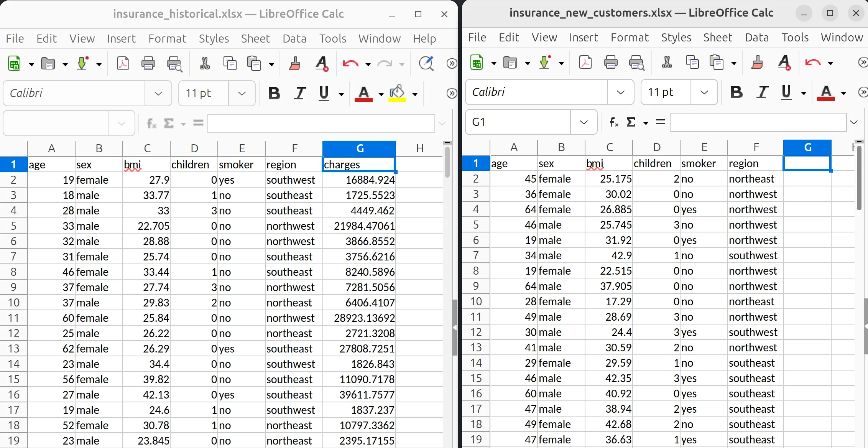The height and width of the screenshot is (448, 868).
Task: Select column C header in historical window
Action: 147,148
